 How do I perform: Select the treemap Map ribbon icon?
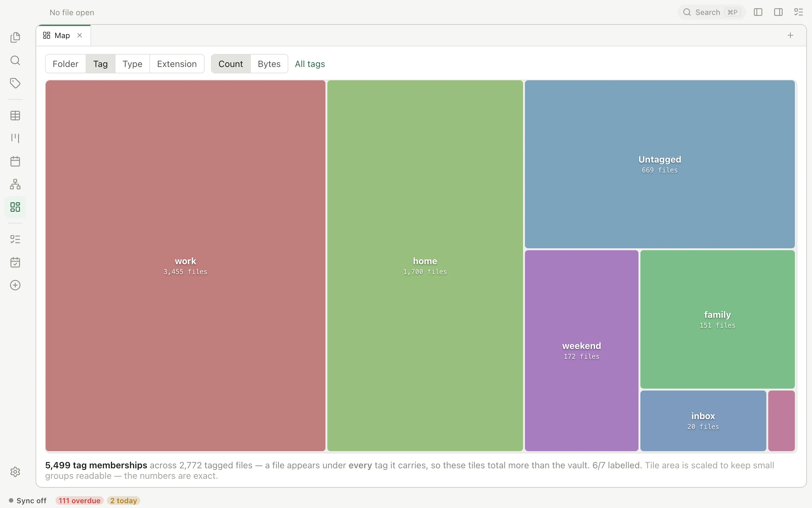[x=15, y=207]
